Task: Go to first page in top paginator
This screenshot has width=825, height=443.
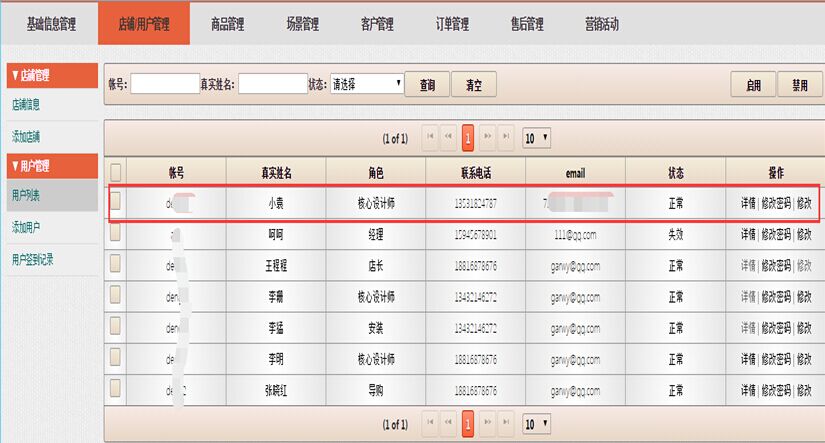Action: pos(430,137)
